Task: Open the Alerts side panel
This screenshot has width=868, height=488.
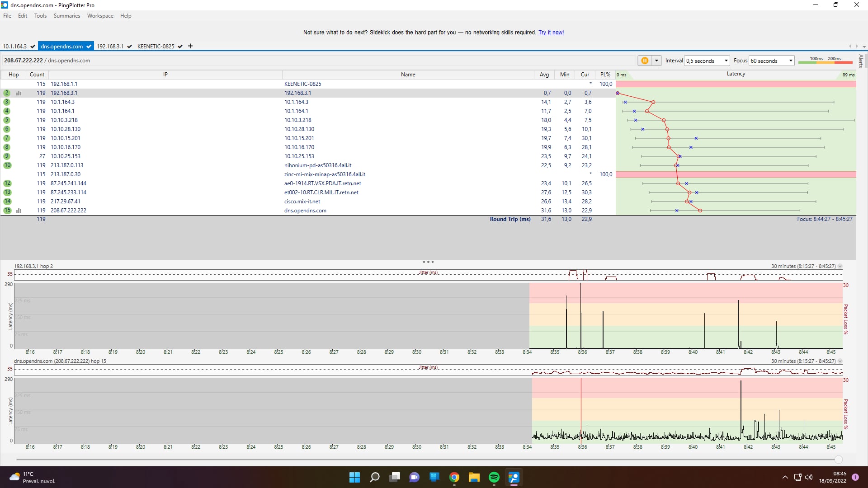Action: coord(861,61)
